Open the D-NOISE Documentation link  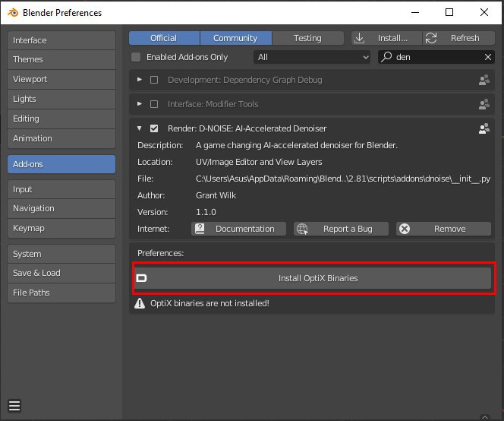238,229
